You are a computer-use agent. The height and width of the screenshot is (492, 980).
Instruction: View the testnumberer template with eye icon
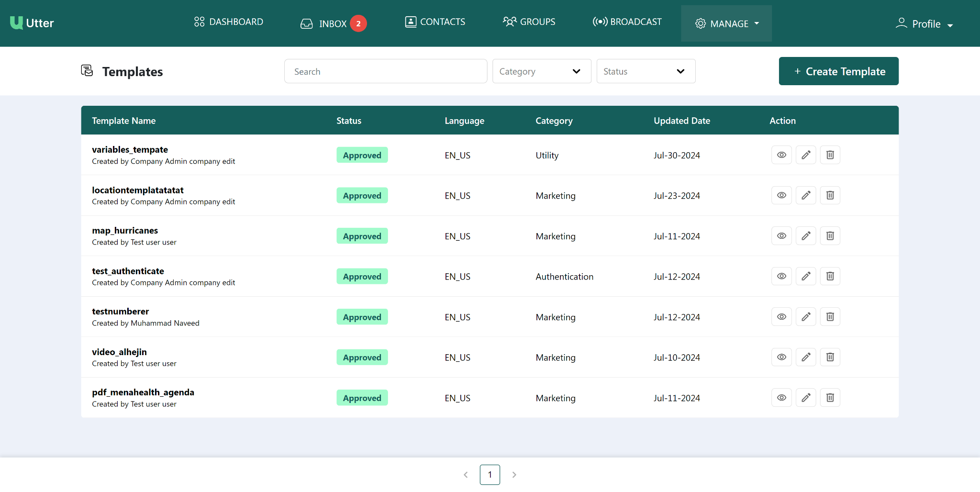[x=781, y=317]
